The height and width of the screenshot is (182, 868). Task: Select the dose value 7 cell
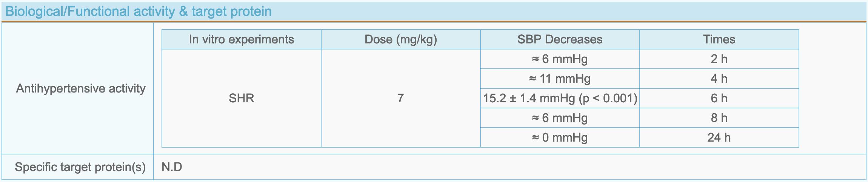[x=401, y=98]
